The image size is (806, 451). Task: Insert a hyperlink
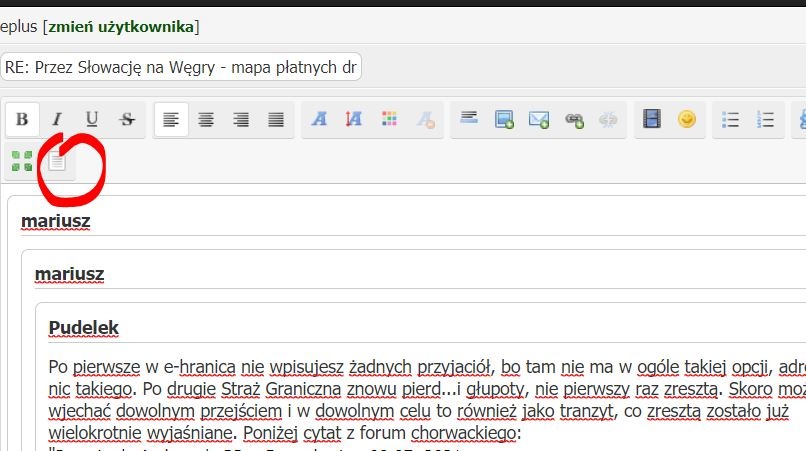click(574, 119)
